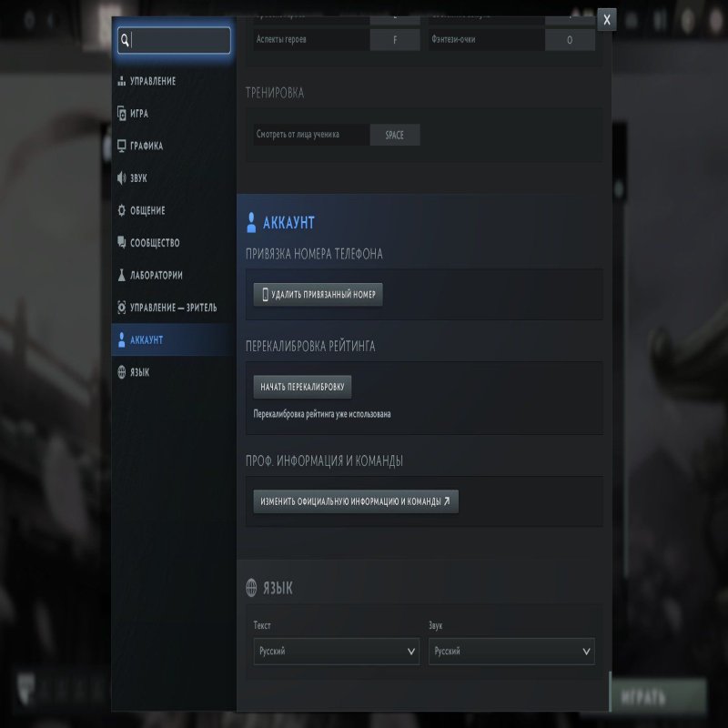The image size is (728, 728).
Task: Select the Графика monitor icon
Action: point(121,147)
